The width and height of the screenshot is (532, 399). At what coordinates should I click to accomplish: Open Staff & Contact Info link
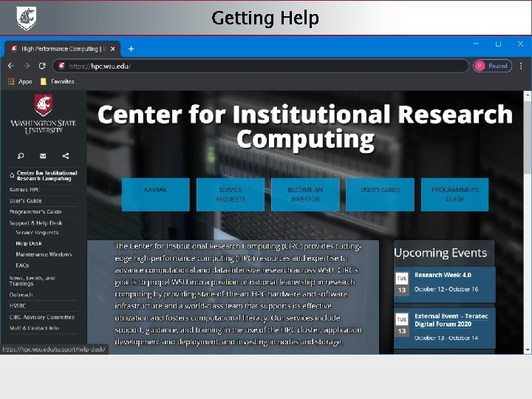(34, 328)
